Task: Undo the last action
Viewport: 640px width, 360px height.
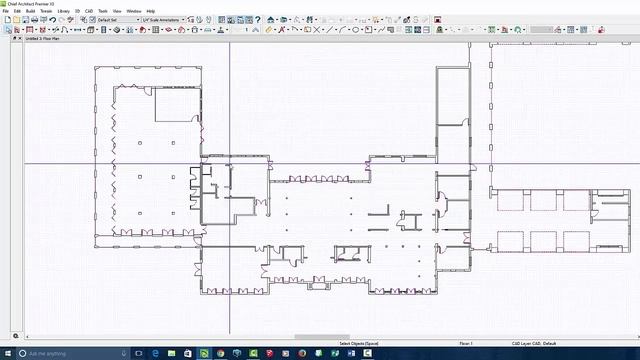Action: [x=52, y=20]
